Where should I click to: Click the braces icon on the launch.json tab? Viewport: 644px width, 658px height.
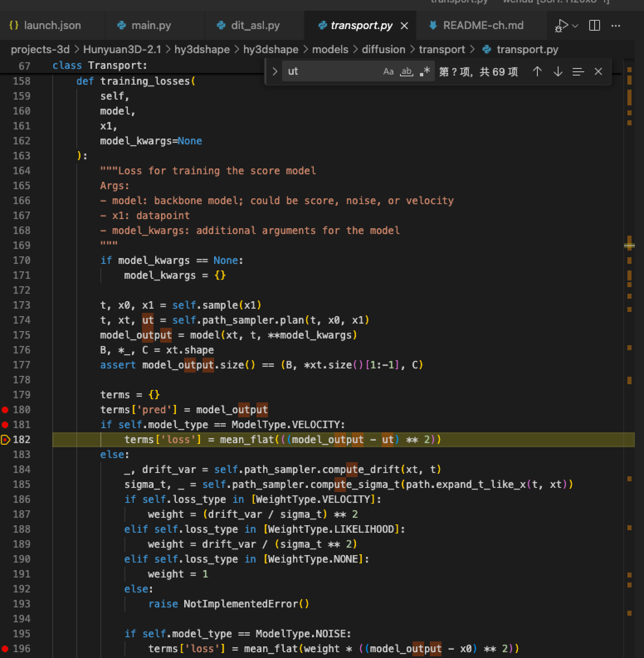[14, 25]
